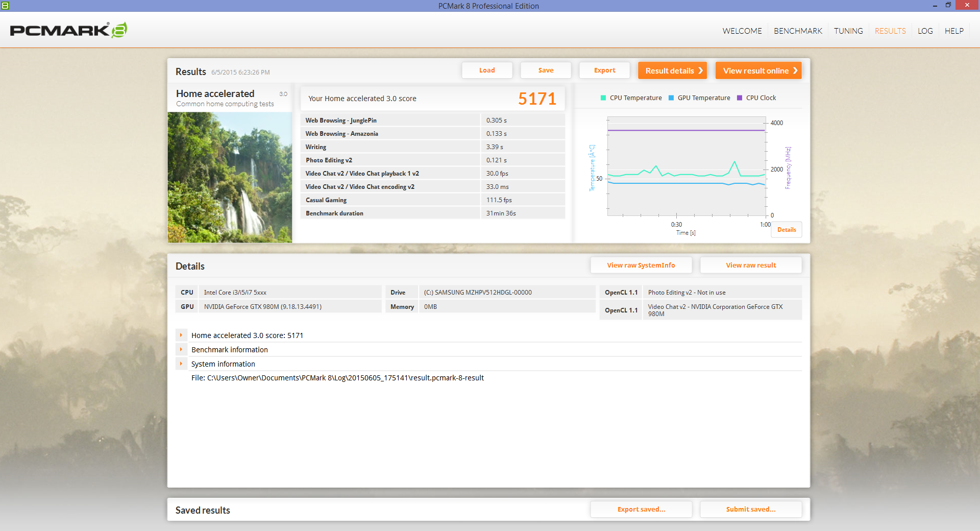Click the CPU Clock legend swatch

(740, 98)
